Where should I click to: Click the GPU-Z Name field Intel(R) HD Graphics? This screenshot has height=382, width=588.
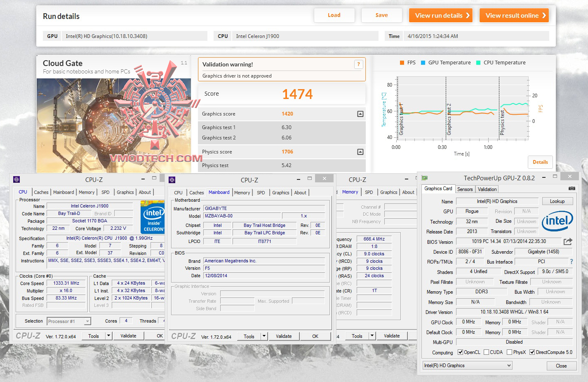[x=497, y=201]
